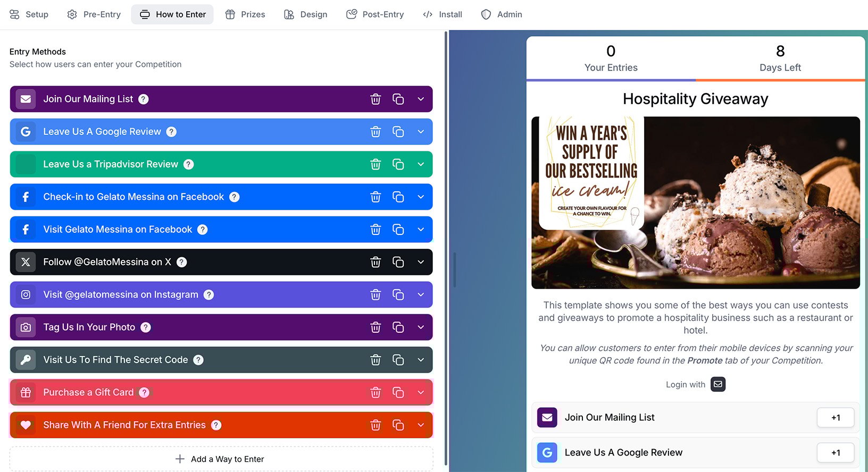
Task: Switch to the Pre-Entry tab
Action: (94, 14)
